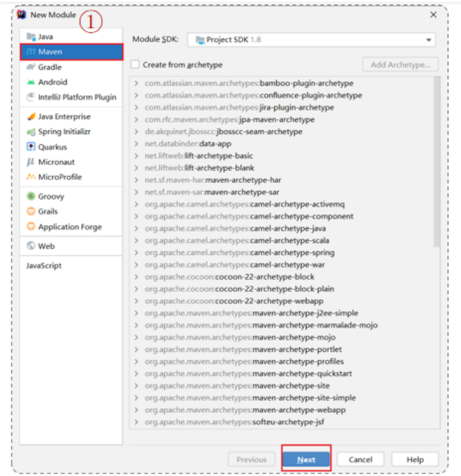
Task: Click the Project SDK folder icon
Action: 200,40
